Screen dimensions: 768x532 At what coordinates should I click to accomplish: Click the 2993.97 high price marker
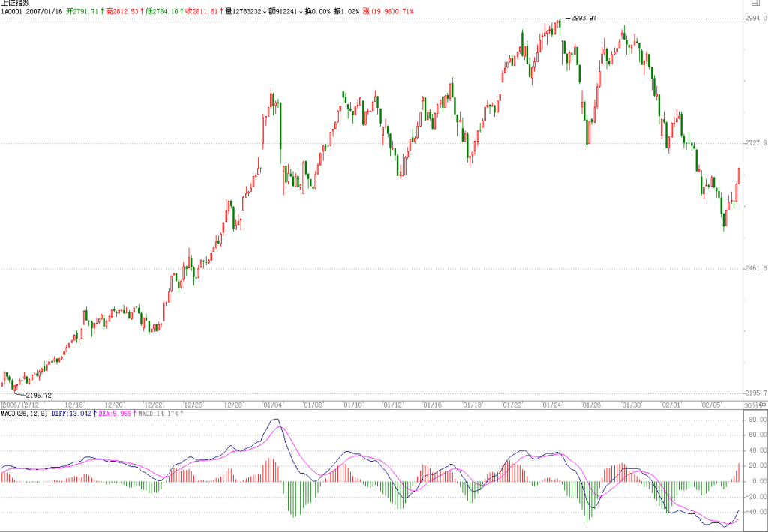click(583, 18)
